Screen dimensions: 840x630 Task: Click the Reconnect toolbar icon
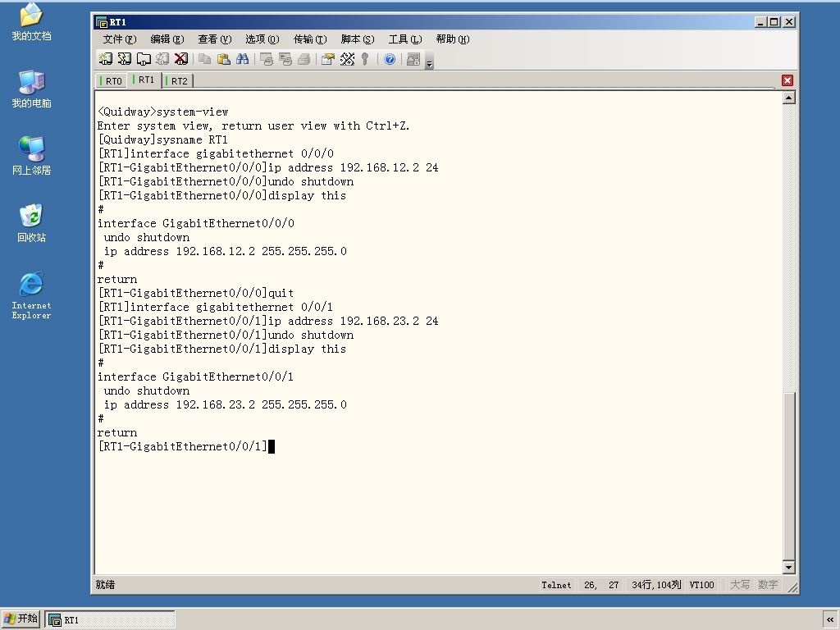point(162,59)
